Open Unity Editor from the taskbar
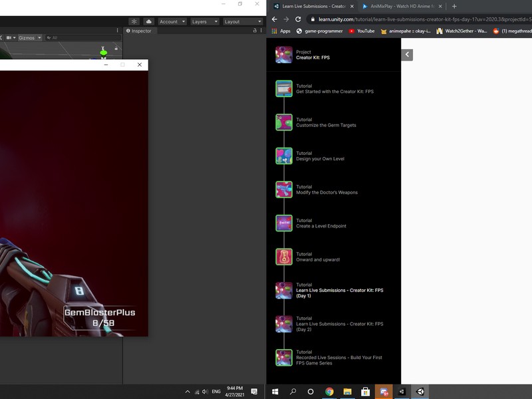Image resolution: width=532 pixels, height=399 pixels. (420, 392)
